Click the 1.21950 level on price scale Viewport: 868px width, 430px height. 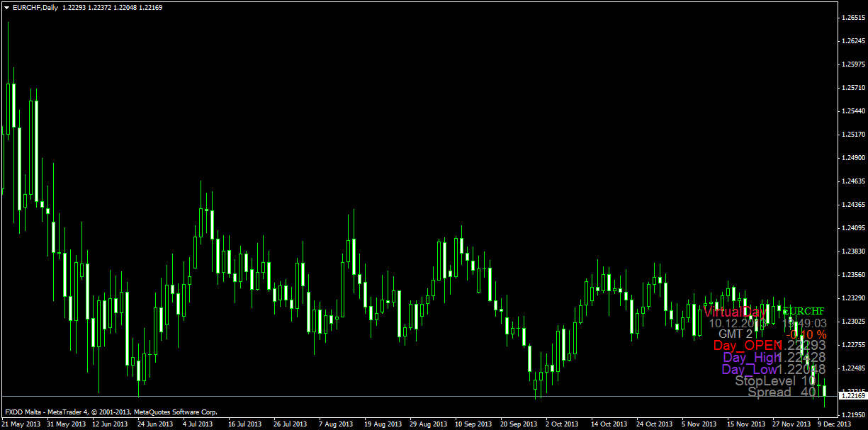coord(853,414)
